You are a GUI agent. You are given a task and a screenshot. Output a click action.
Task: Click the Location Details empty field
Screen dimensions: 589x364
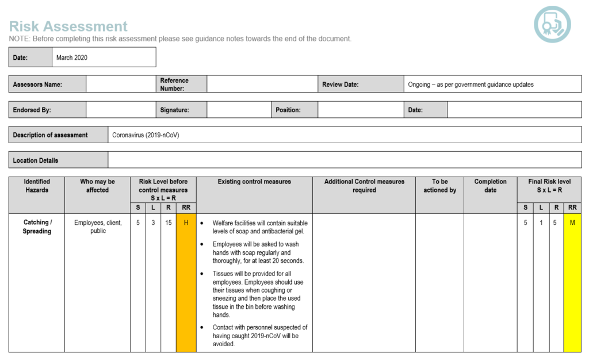344,160
